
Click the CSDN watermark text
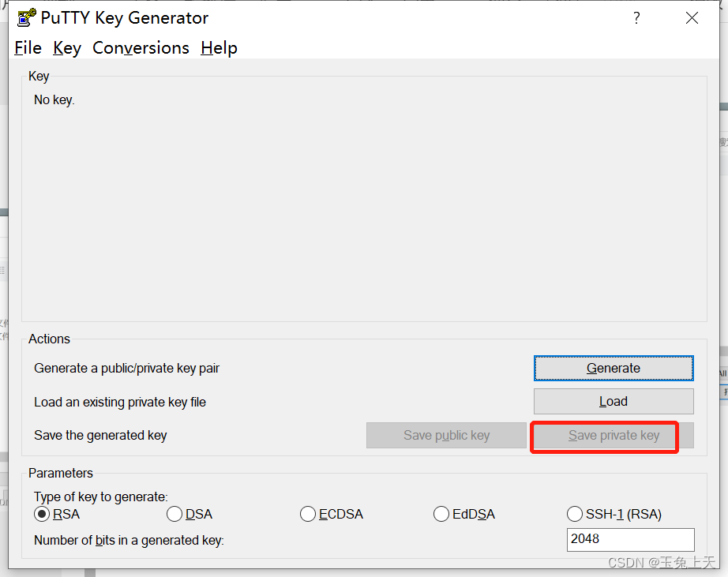tap(662, 563)
